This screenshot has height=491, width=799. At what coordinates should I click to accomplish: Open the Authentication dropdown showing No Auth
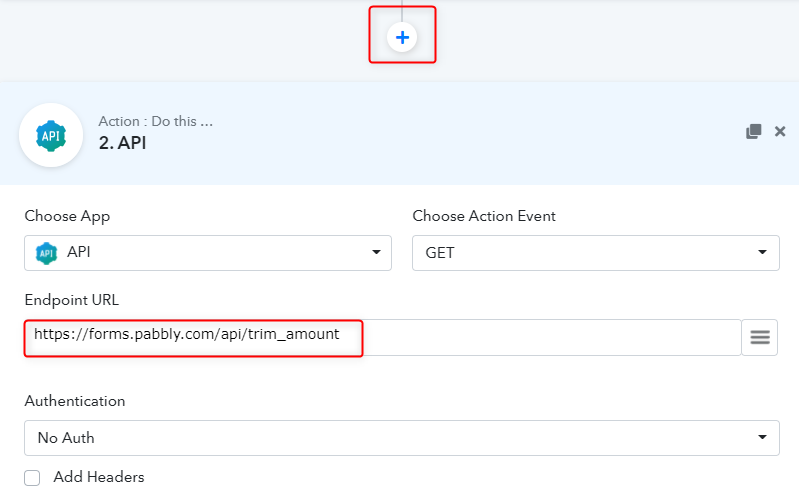[402, 438]
